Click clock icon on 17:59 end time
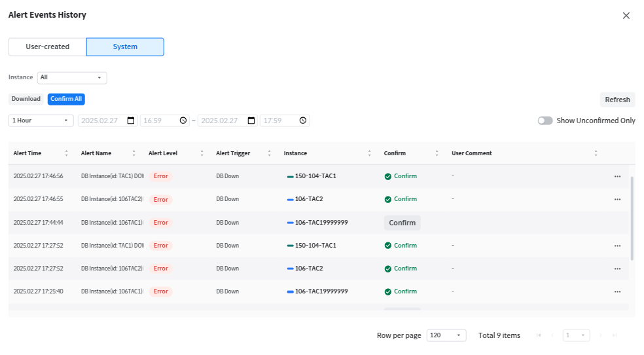Image resolution: width=644 pixels, height=355 pixels. pyautogui.click(x=302, y=121)
